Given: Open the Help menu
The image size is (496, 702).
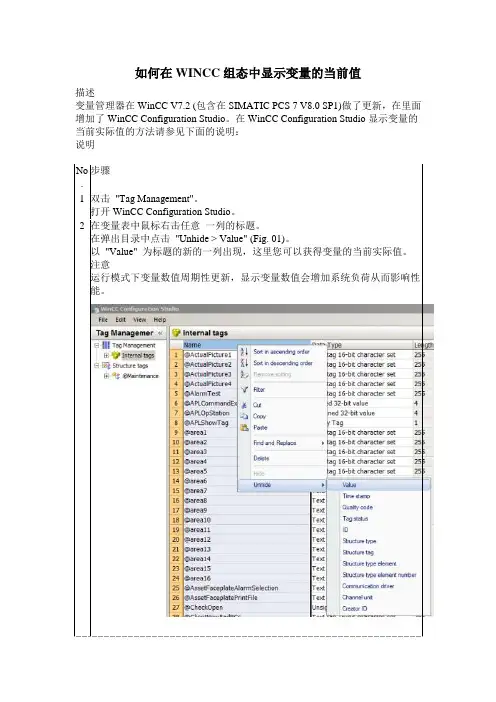Looking at the screenshot, I should [160, 320].
